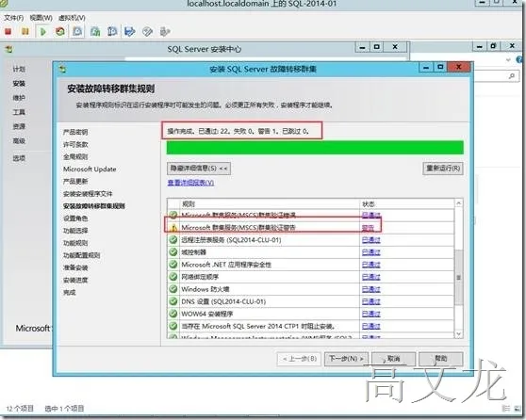Screen dimensions: 526x420
Task: Click the rules list scrollbar thumb
Action: (458, 277)
